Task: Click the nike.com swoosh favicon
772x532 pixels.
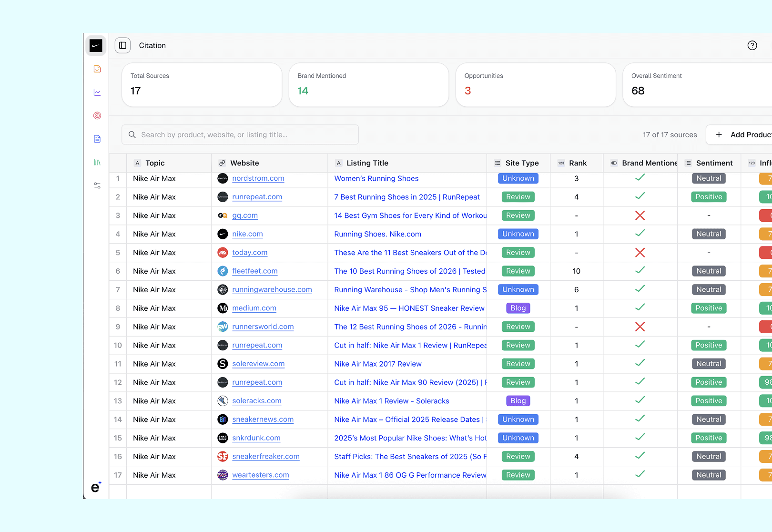Action: point(223,234)
